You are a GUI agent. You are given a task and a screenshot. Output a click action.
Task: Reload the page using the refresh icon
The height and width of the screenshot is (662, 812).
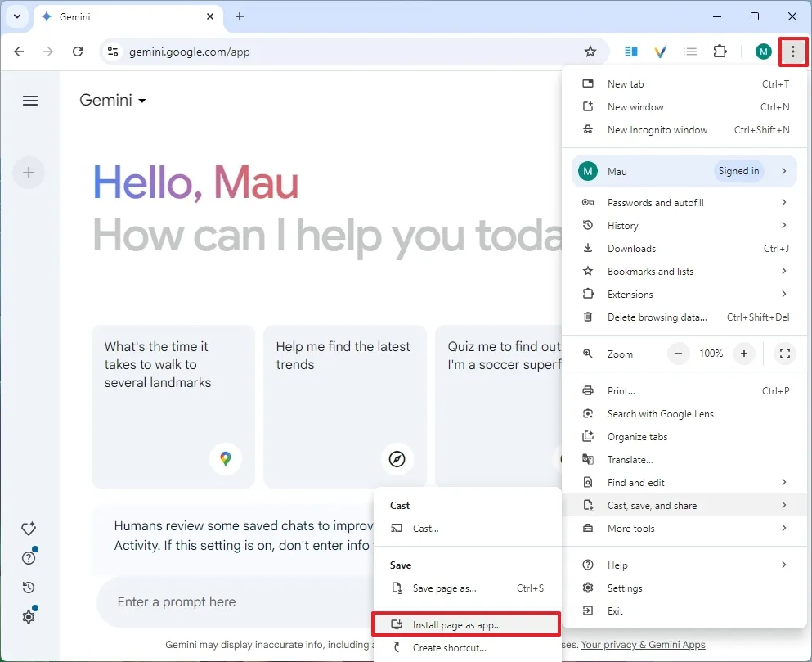pyautogui.click(x=78, y=51)
